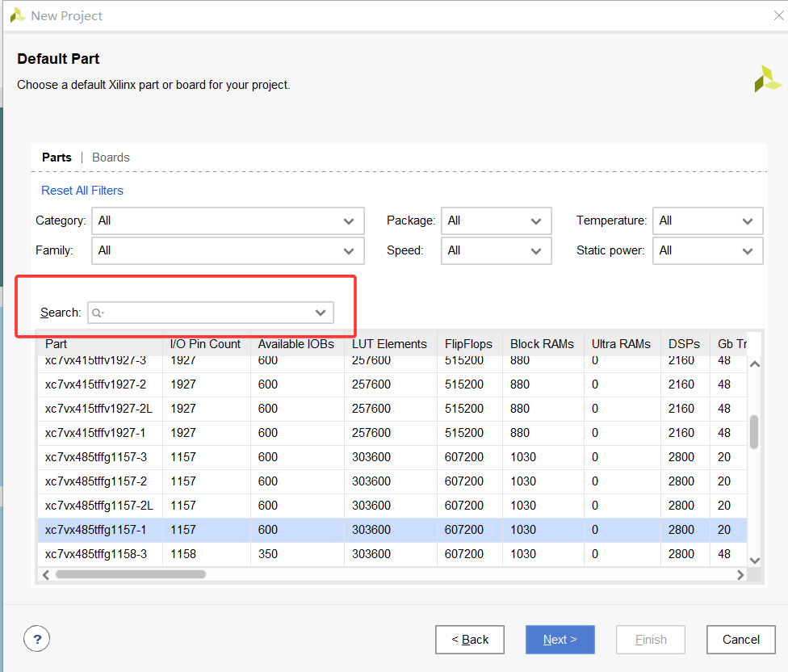Viewport: 788px width, 672px height.
Task: Open the Temperature dropdown
Action: coord(707,220)
